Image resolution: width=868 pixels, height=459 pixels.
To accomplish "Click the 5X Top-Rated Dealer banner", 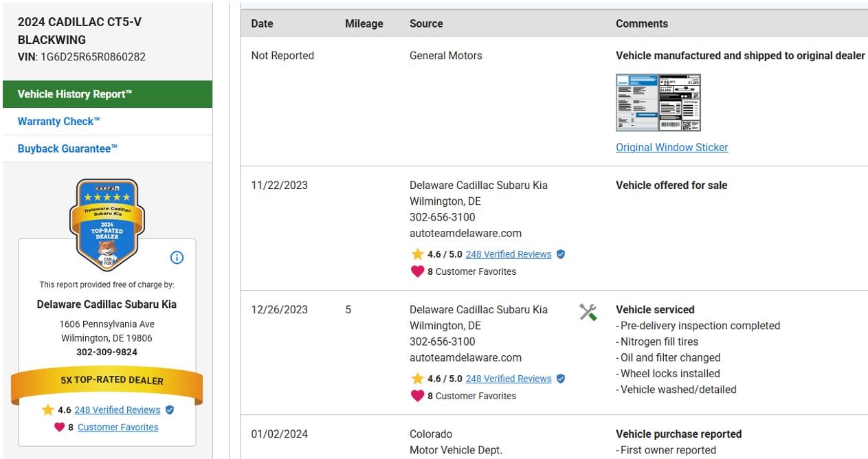I will point(107,381).
